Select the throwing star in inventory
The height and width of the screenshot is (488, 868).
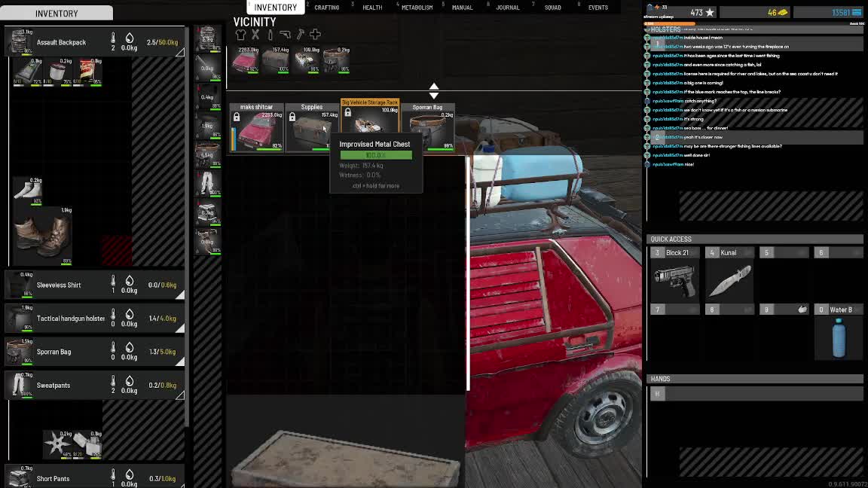coord(57,444)
